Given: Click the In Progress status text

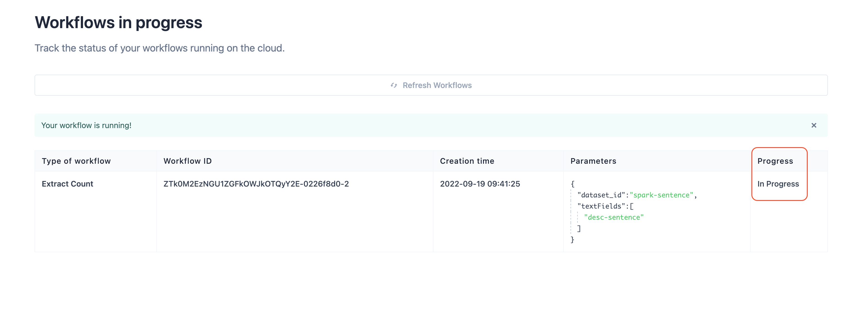Looking at the screenshot, I should [778, 184].
